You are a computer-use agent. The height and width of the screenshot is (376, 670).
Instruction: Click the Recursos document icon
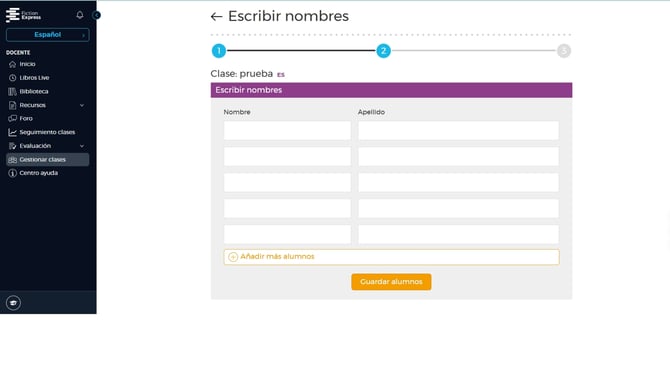click(12, 105)
